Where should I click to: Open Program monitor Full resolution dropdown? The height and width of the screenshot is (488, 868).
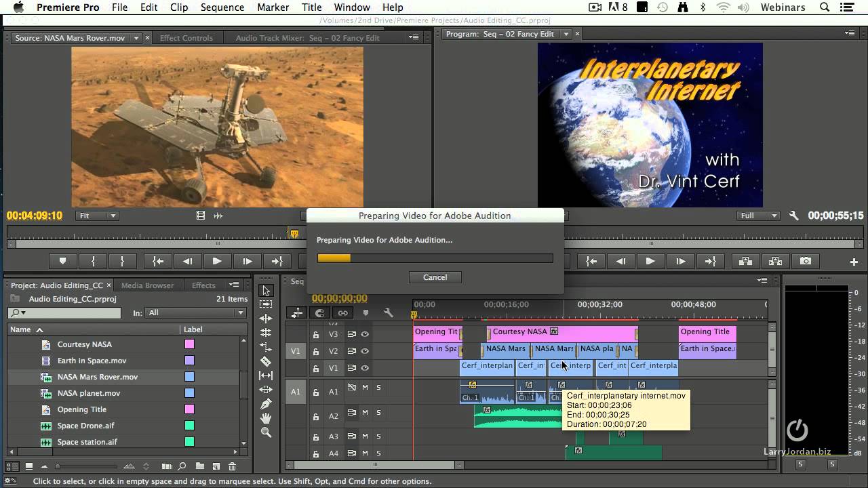point(759,216)
